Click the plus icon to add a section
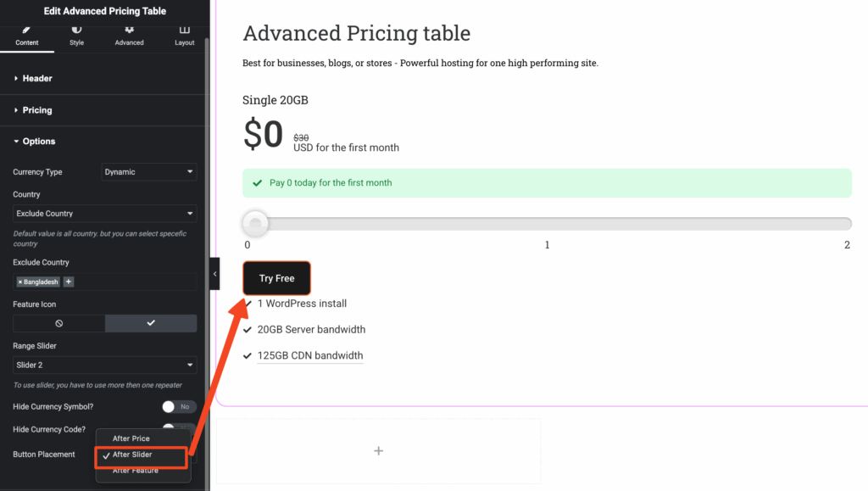The image size is (868, 491). (378, 451)
